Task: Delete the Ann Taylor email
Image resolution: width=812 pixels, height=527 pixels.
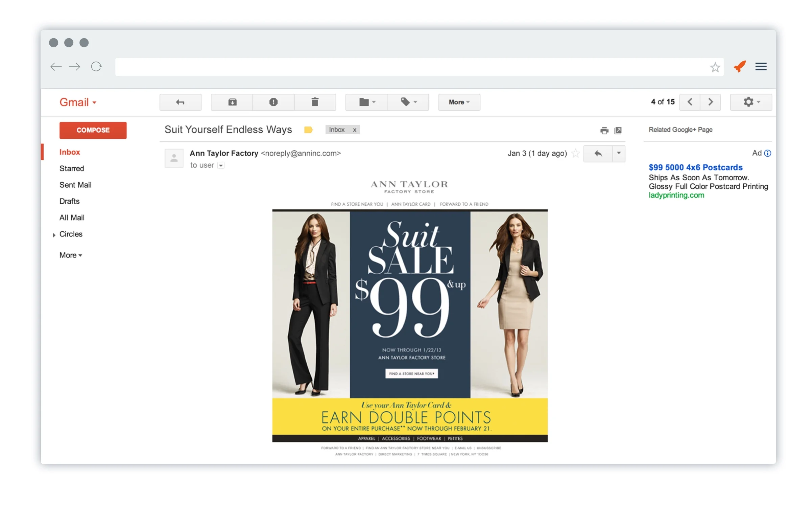Action: [315, 102]
